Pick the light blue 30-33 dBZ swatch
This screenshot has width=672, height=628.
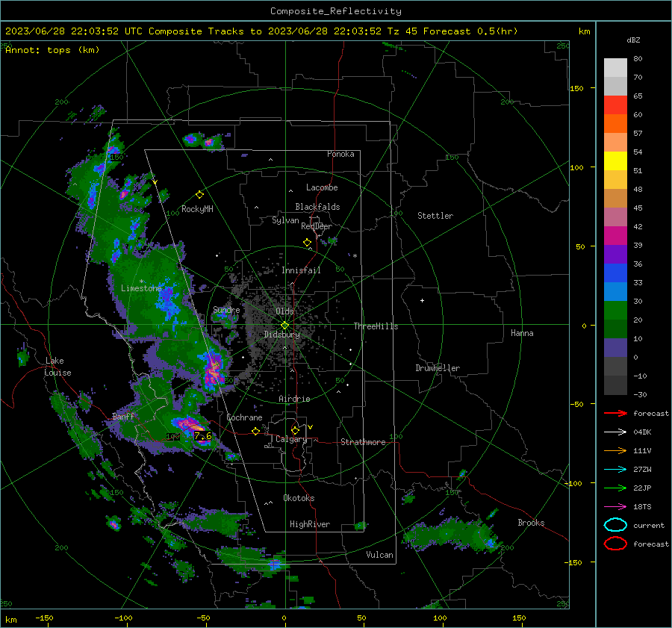[x=615, y=291]
